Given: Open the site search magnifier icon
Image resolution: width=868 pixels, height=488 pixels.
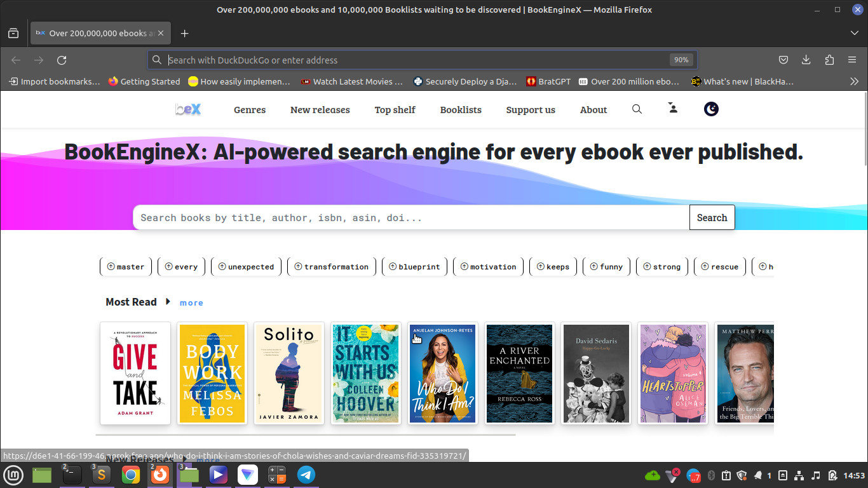Looking at the screenshot, I should [x=637, y=109].
